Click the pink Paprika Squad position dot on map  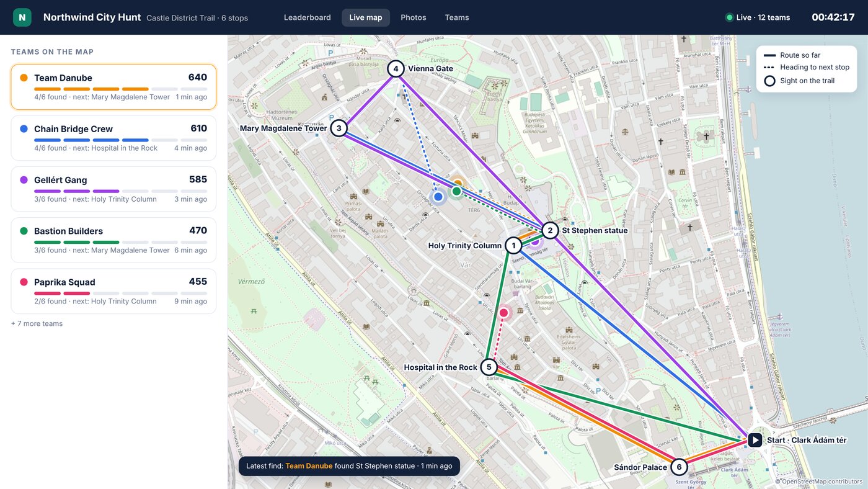click(x=504, y=313)
